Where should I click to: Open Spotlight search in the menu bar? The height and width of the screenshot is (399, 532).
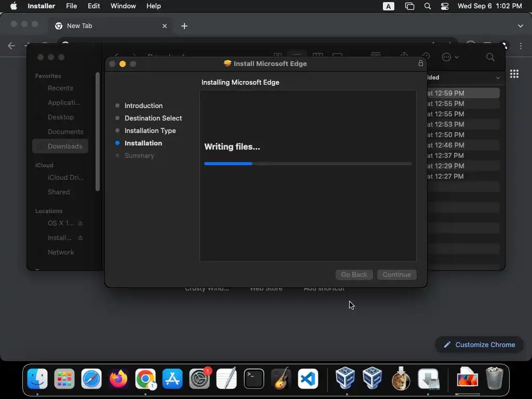(x=428, y=6)
